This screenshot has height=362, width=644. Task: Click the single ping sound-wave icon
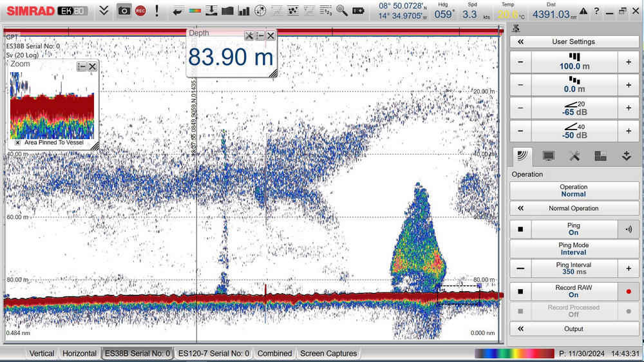point(629,229)
